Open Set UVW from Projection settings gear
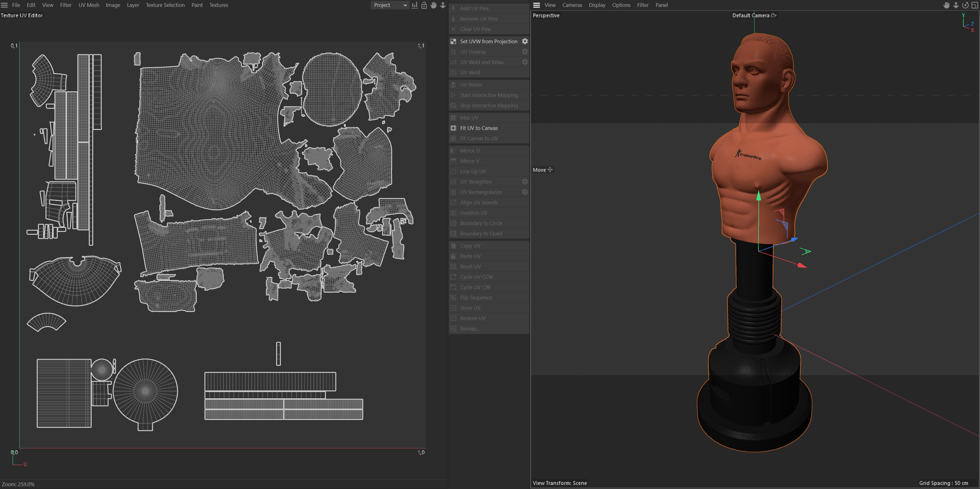Screen dimensions: 980x489 pos(525,41)
